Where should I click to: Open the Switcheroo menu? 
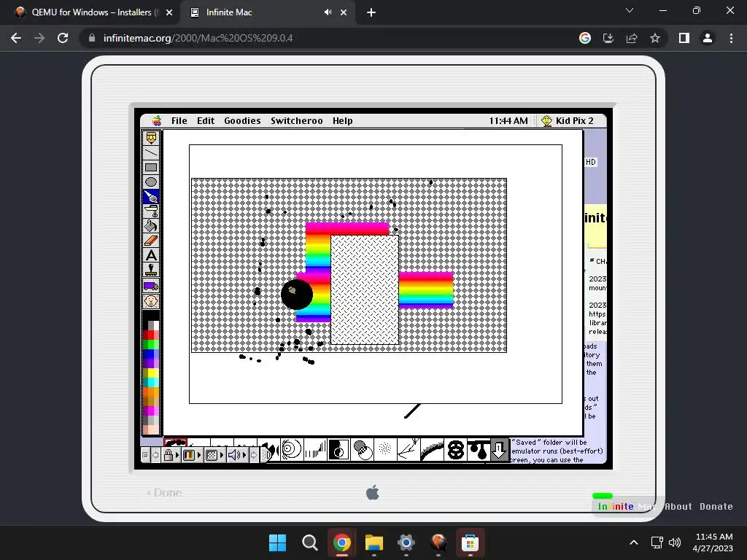coord(297,121)
